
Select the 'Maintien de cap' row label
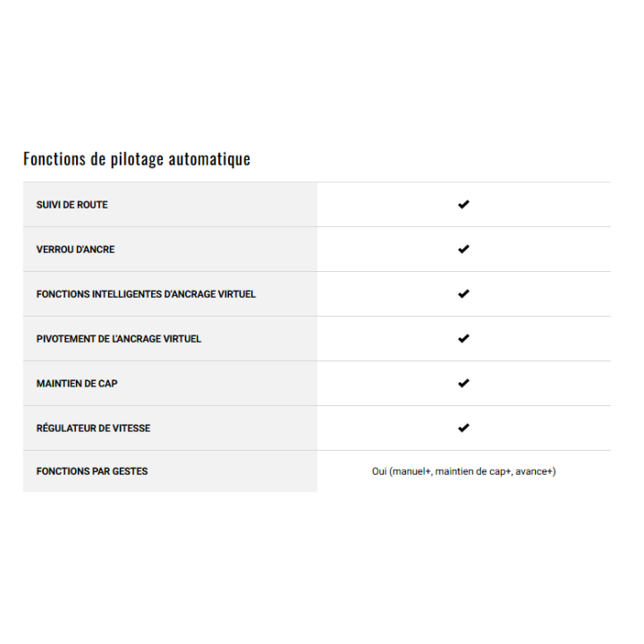[77, 384]
